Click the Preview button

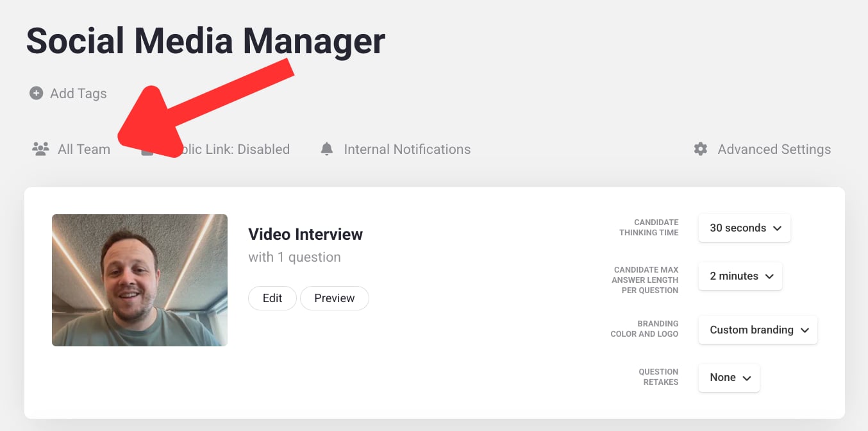click(x=335, y=298)
